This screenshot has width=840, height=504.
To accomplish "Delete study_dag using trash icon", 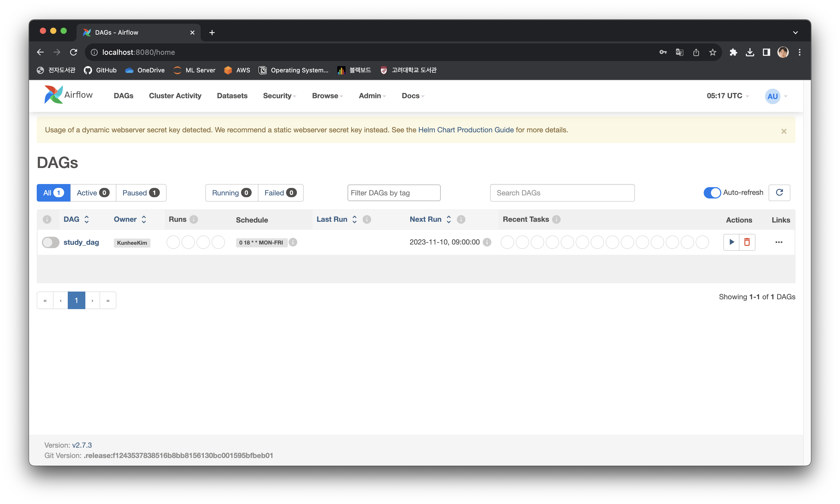I will pyautogui.click(x=747, y=242).
